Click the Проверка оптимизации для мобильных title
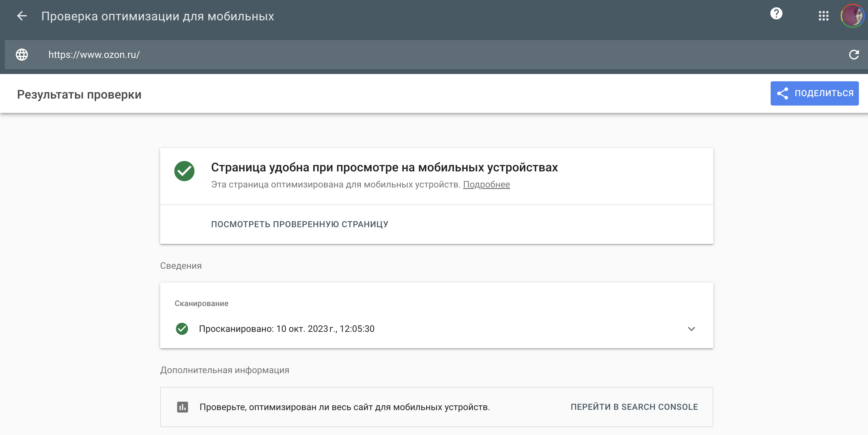Screen dimensions: 868x435 [158, 16]
